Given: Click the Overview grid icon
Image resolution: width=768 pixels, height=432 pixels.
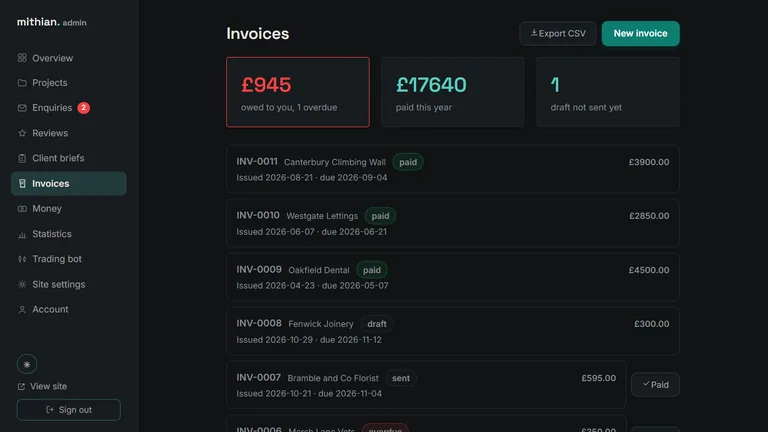Looking at the screenshot, I should 22,58.
